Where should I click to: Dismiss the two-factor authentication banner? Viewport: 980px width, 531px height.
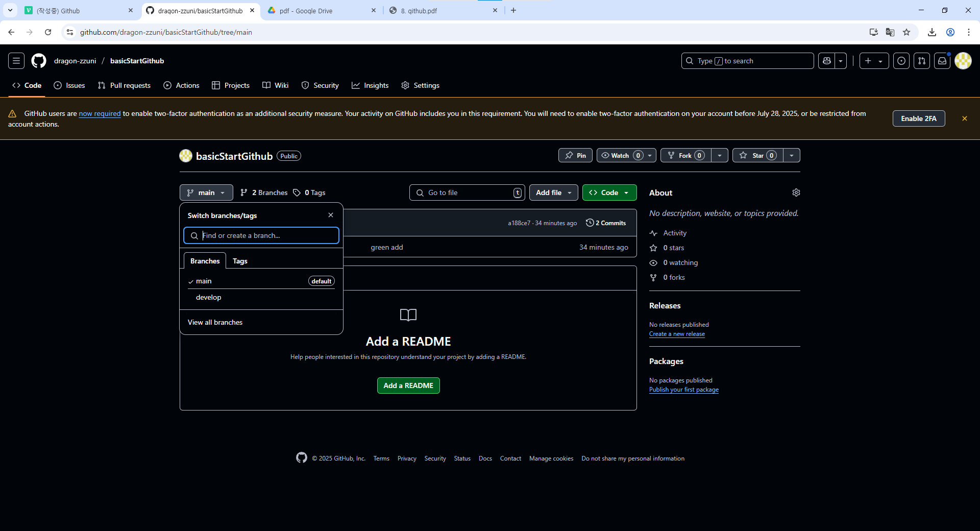click(965, 118)
